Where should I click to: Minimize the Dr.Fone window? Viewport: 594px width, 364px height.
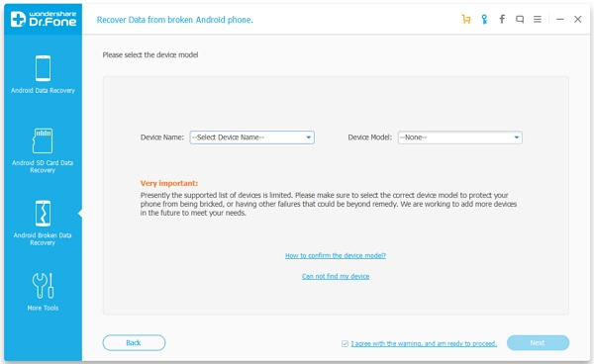pos(560,19)
